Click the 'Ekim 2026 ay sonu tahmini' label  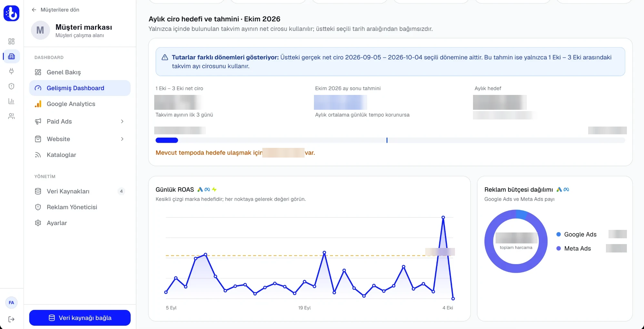point(348,88)
